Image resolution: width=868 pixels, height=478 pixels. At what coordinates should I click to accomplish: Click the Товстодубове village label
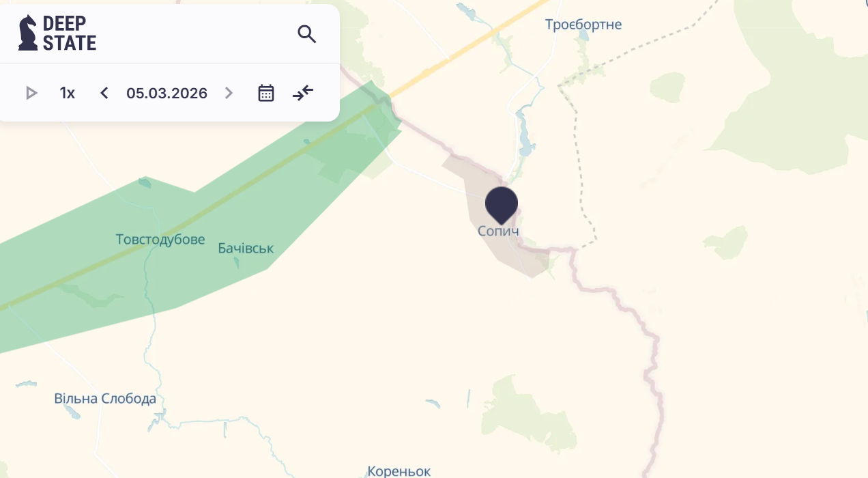(x=160, y=239)
